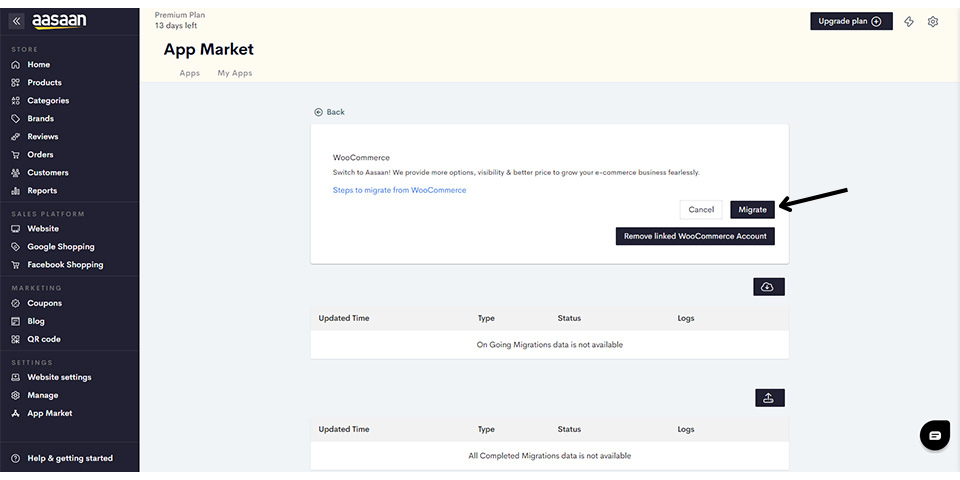This screenshot has height=480, width=960.
Task: Open Help & getting started
Action: [x=70, y=458]
